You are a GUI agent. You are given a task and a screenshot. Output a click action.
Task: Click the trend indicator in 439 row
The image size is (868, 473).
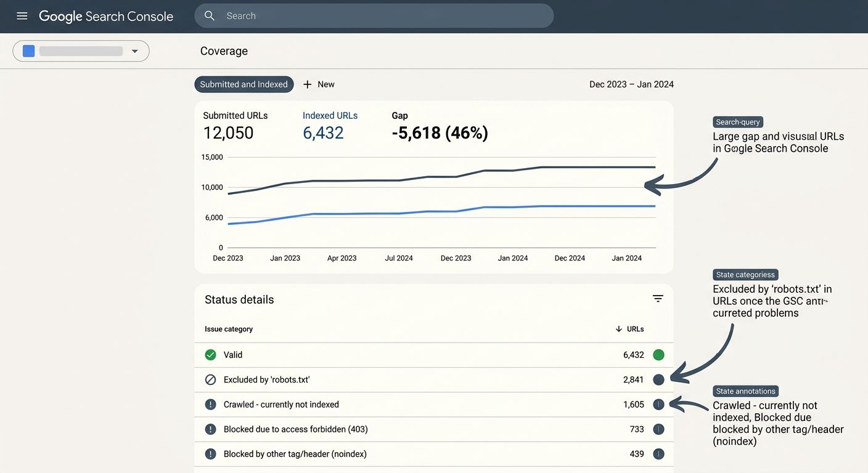(658, 454)
